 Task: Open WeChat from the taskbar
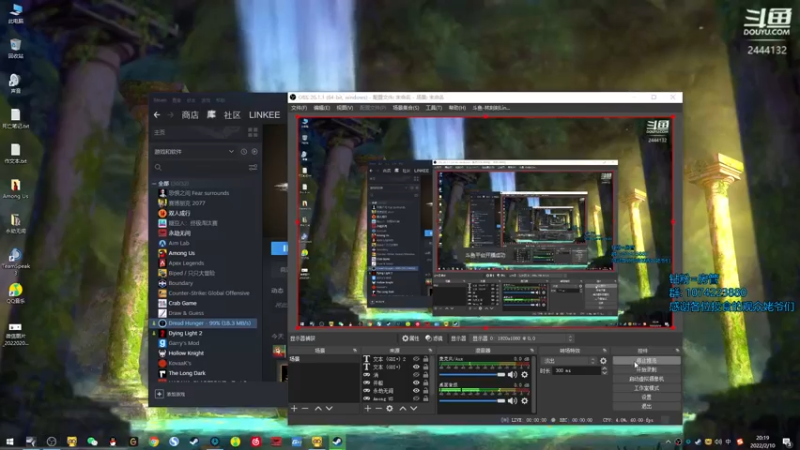[92, 441]
